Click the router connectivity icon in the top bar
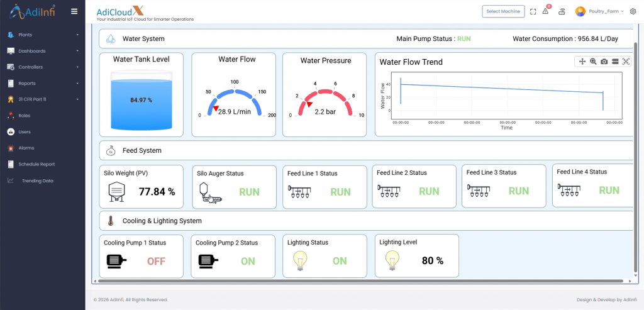The height and width of the screenshot is (310, 644). [562, 11]
